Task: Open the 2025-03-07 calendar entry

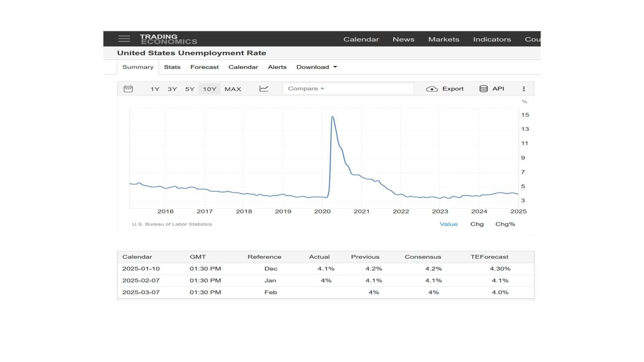Action: click(x=141, y=292)
